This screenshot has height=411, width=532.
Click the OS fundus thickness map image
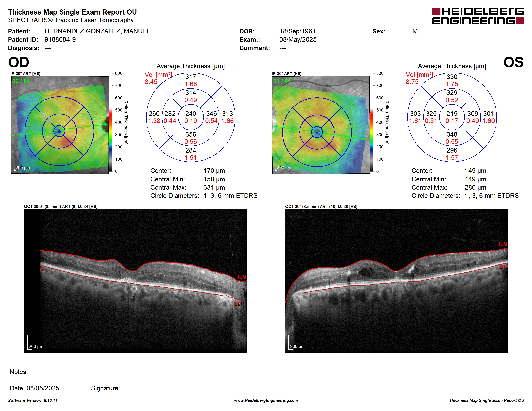321,125
